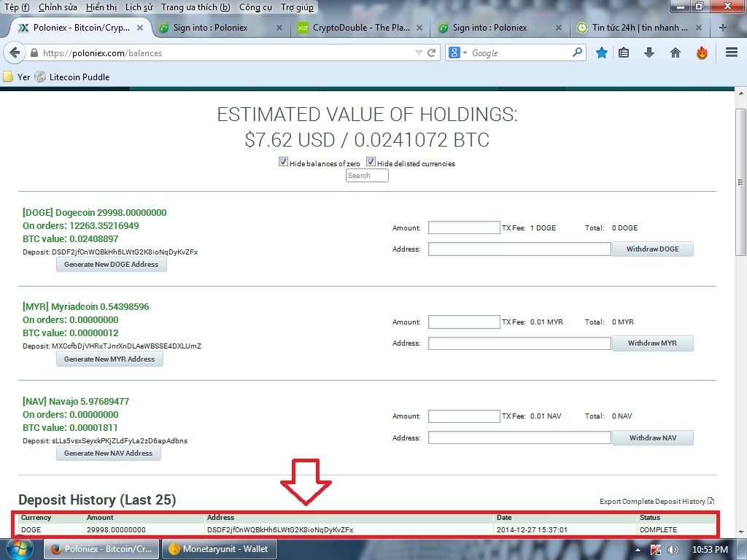
Task: Open the Trợ giúp menu
Action: (298, 7)
